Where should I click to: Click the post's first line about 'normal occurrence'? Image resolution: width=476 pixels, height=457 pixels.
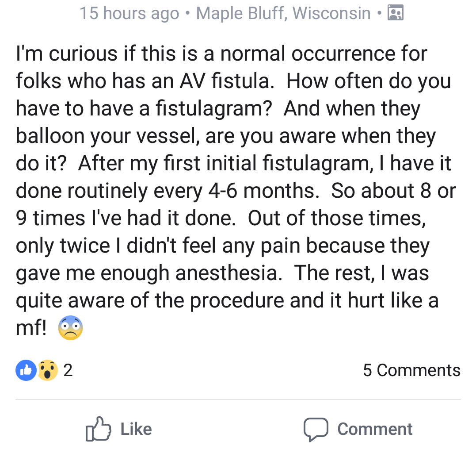pos(221,54)
